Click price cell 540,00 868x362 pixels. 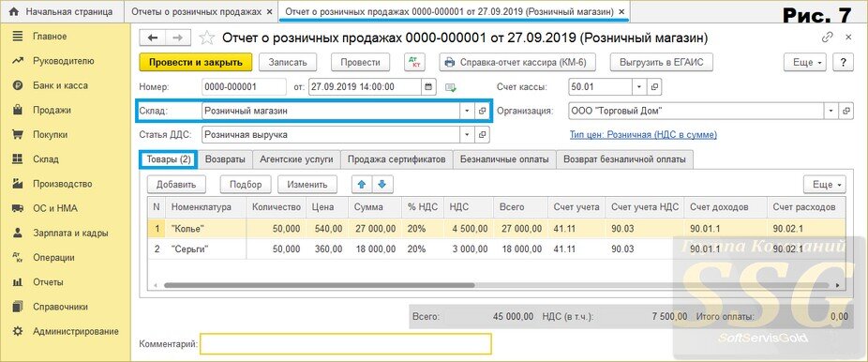click(x=328, y=229)
